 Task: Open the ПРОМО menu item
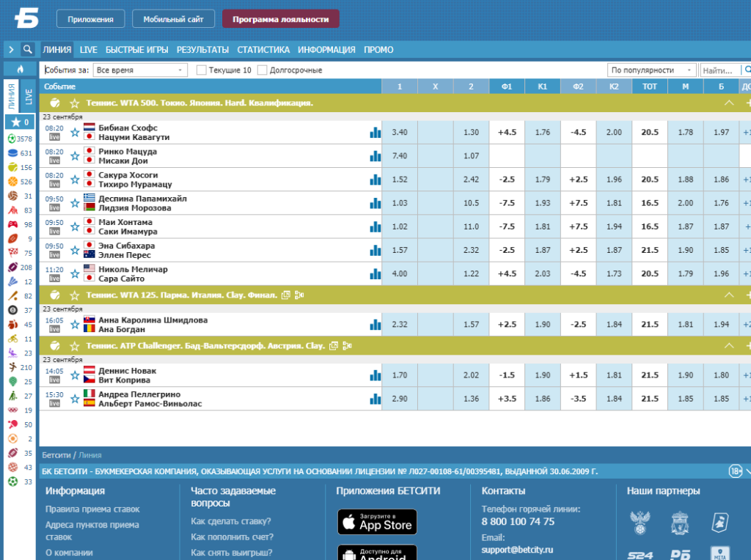coord(378,50)
